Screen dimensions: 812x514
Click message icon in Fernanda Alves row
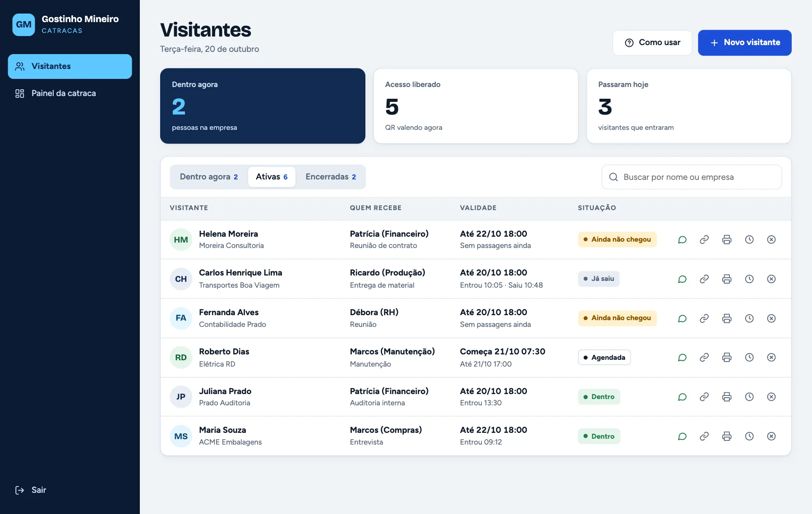pyautogui.click(x=682, y=318)
